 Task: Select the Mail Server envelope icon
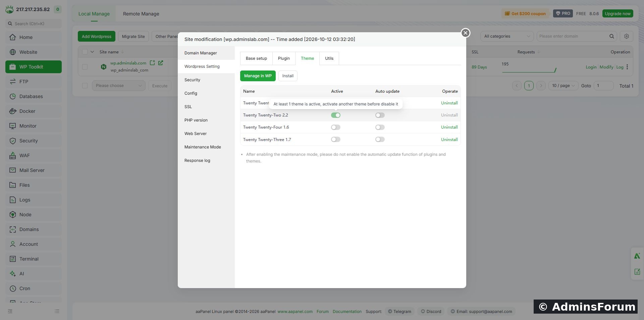[13, 170]
